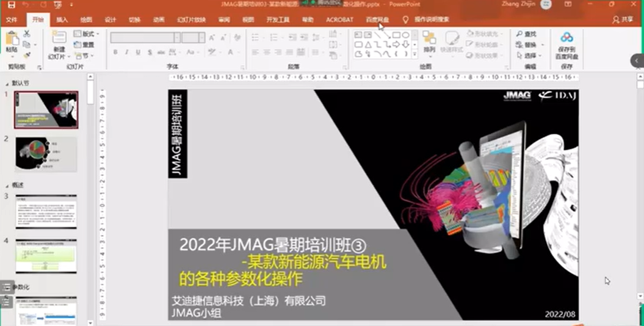Click the Shape Fill (形状填充) button

tap(484, 34)
